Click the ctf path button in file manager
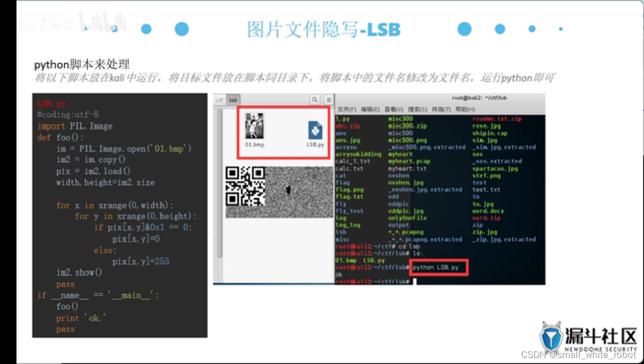 coord(219,100)
